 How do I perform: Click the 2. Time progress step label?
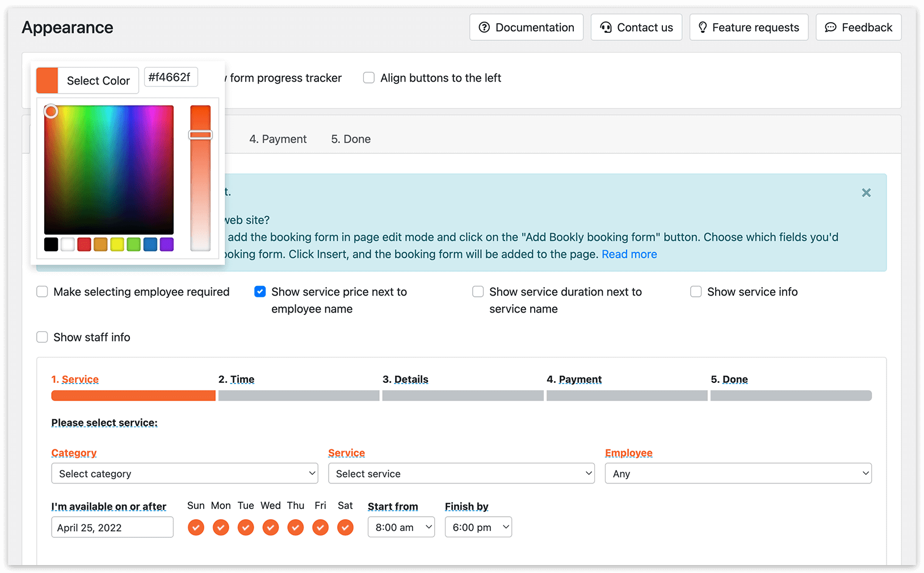(x=236, y=379)
